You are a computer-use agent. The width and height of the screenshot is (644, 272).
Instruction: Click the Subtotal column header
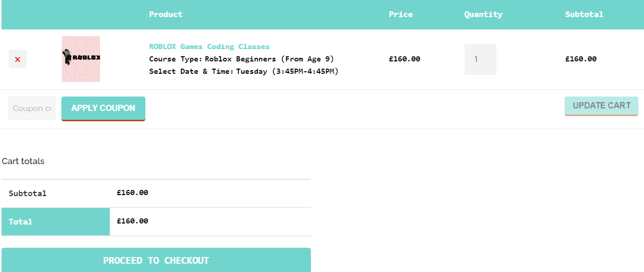tap(584, 14)
